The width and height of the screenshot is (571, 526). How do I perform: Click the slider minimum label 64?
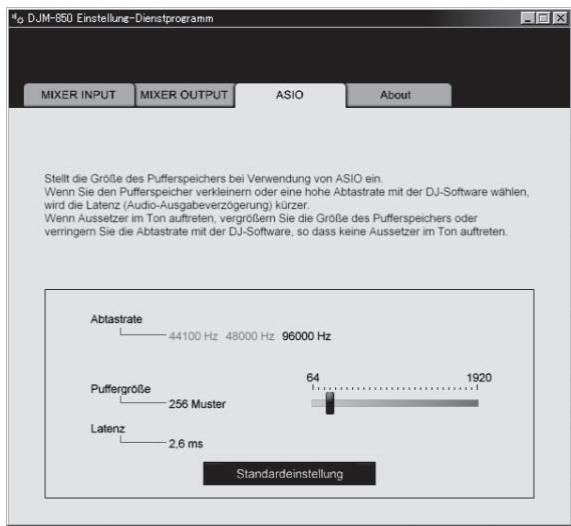[x=313, y=377]
